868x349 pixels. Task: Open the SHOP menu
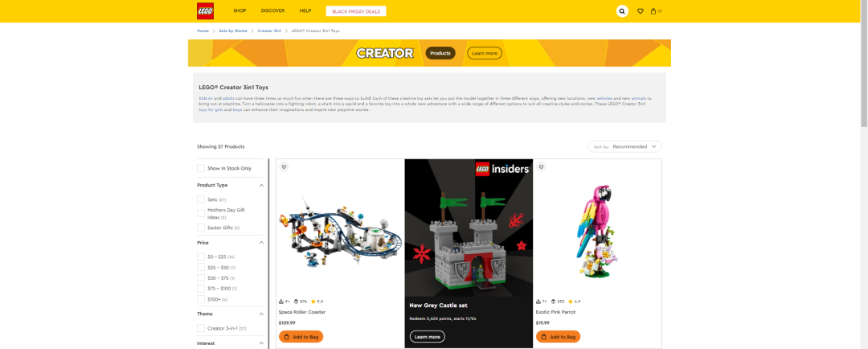coord(240,11)
